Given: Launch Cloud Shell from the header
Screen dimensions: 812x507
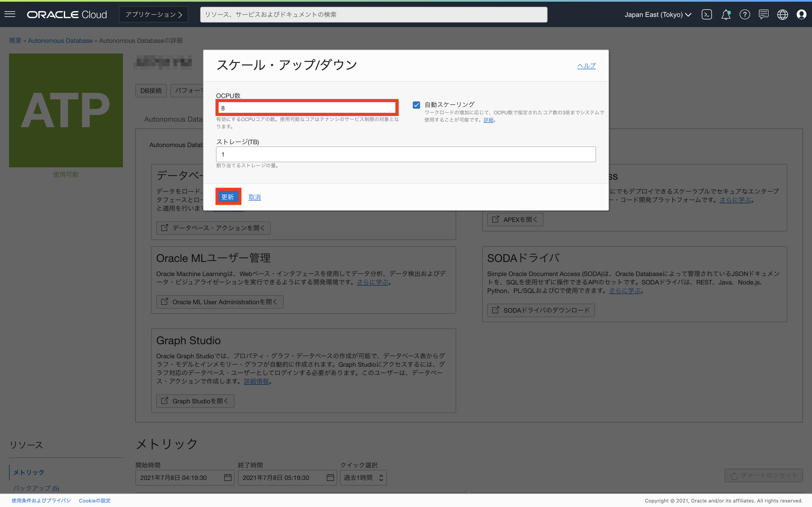Looking at the screenshot, I should [707, 14].
